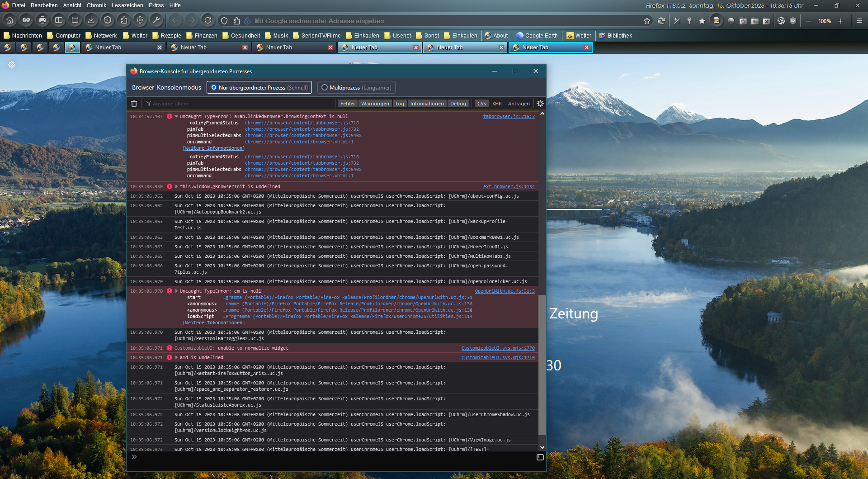The height and width of the screenshot is (479, 868).
Task: Open the console settings gear
Action: 540,104
